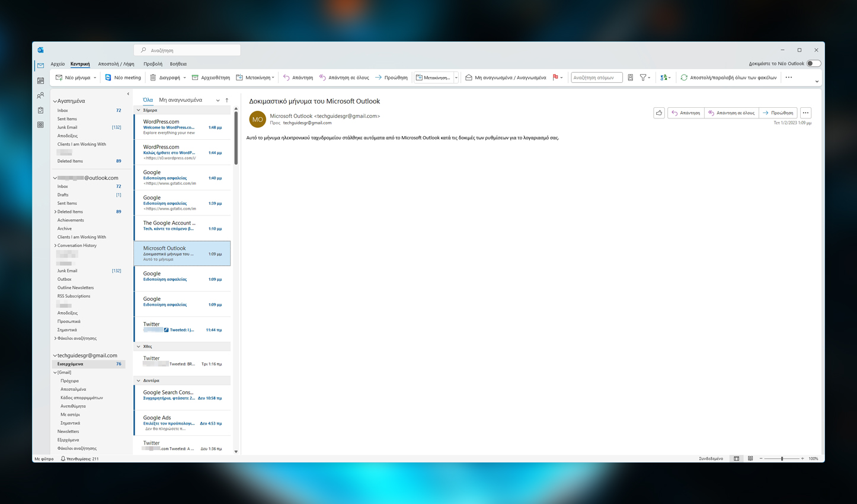Expand the Conversation History folder
Viewport: 857px width, 504px height.
[56, 245]
